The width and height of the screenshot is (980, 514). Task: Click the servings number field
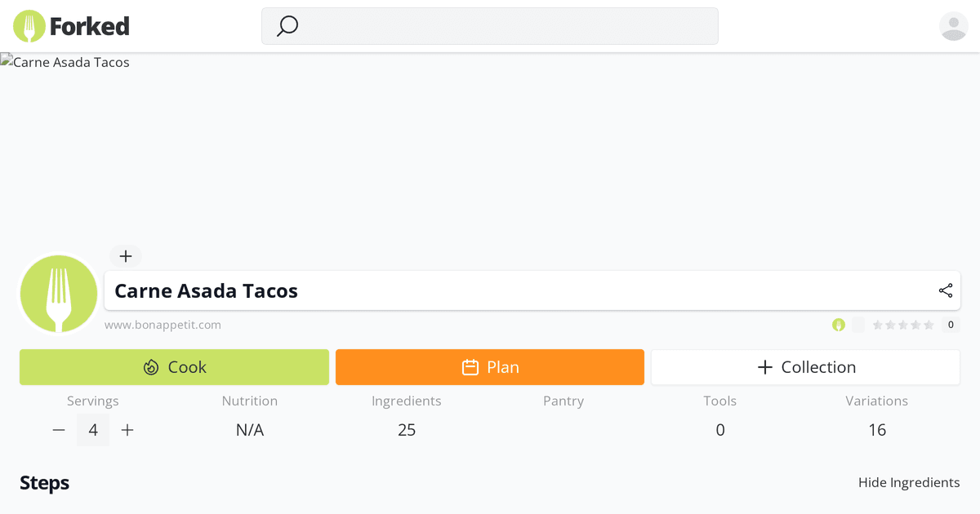point(93,430)
